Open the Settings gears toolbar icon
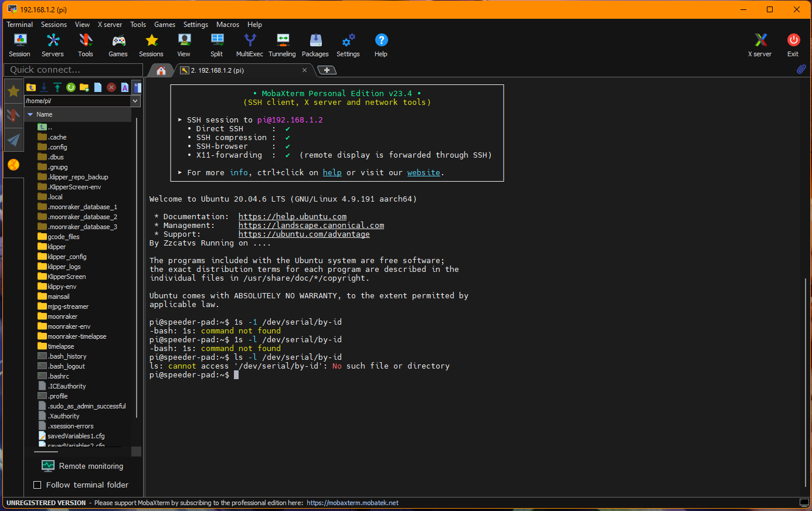 [x=348, y=45]
